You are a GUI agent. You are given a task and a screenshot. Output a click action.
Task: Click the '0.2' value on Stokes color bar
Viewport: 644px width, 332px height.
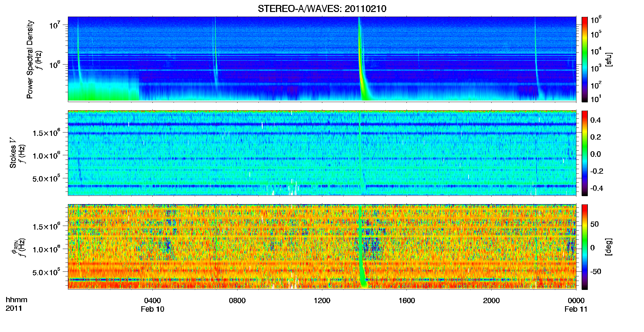pos(596,137)
